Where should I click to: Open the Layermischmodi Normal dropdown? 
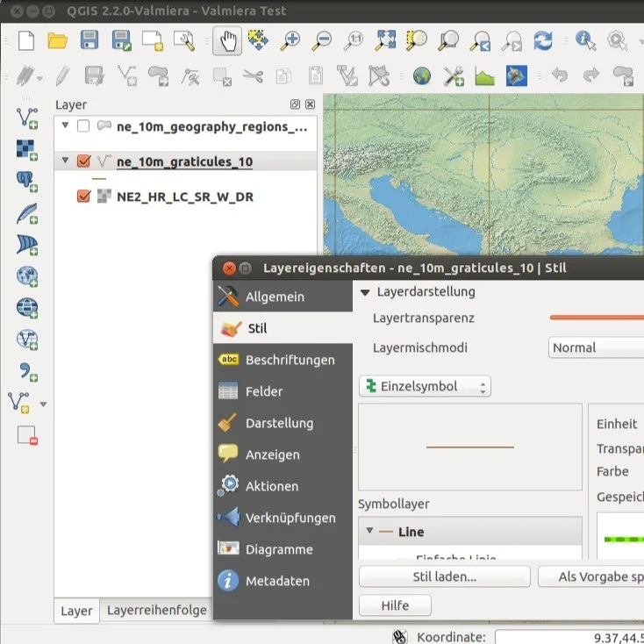[x=596, y=347]
